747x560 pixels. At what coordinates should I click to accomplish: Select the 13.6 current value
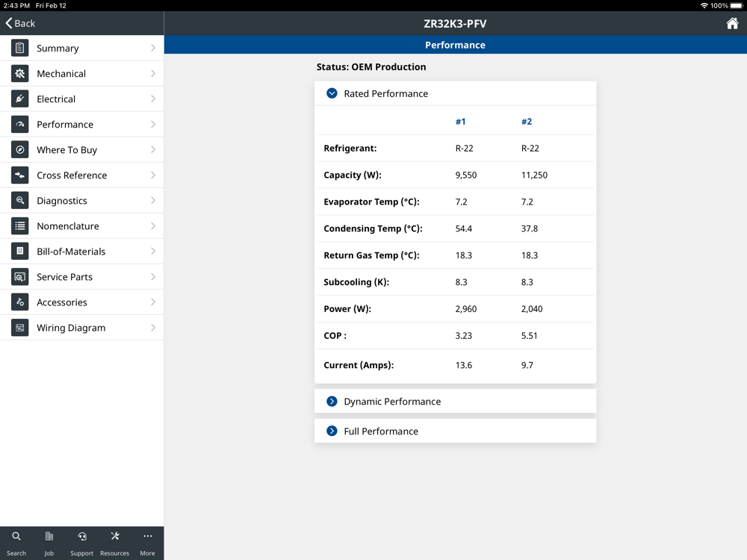click(x=464, y=365)
